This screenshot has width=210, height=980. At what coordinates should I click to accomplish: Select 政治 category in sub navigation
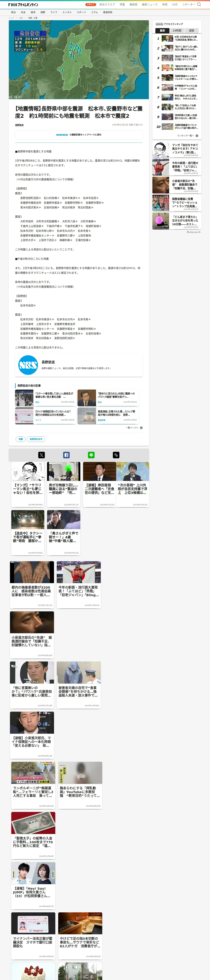[x=13, y=12]
